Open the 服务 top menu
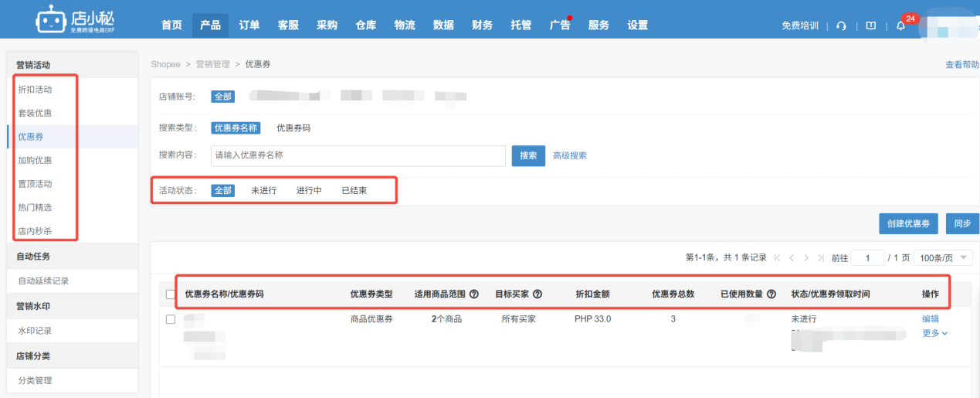Viewport: 980px width, 398px height. coord(599,26)
